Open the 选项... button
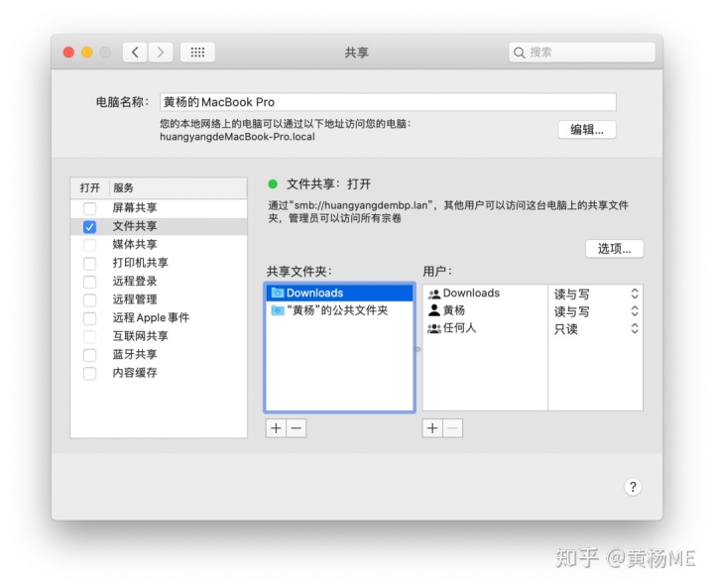 tap(614, 249)
